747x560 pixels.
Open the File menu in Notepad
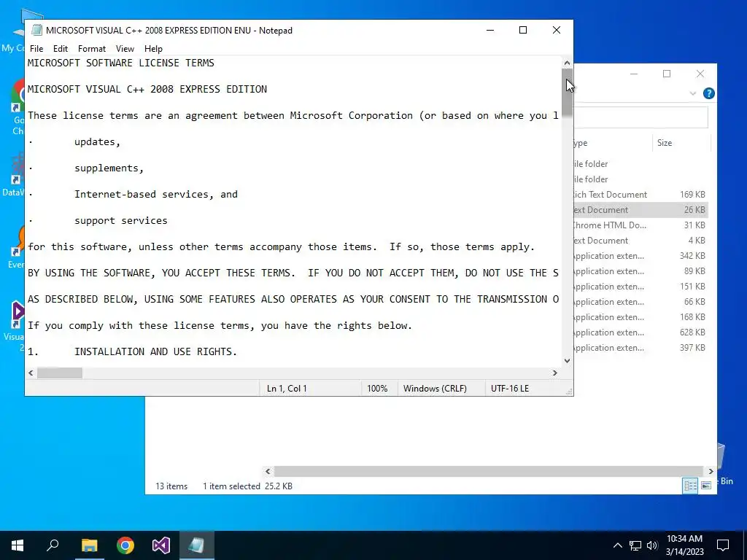[36, 49]
